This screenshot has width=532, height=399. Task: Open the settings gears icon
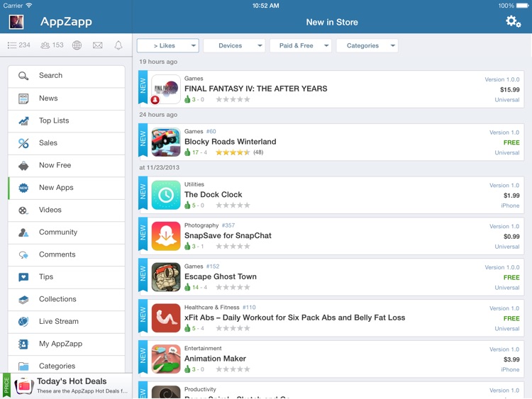click(513, 22)
